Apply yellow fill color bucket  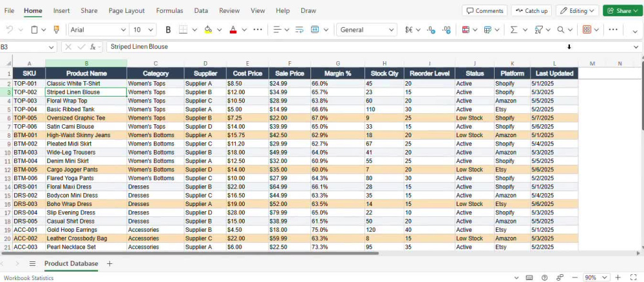coord(208,30)
